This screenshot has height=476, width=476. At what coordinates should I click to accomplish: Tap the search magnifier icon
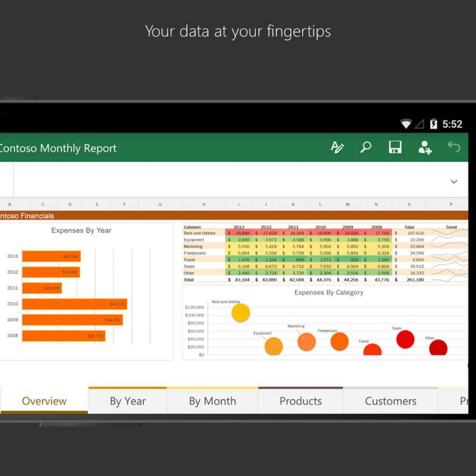point(365,147)
